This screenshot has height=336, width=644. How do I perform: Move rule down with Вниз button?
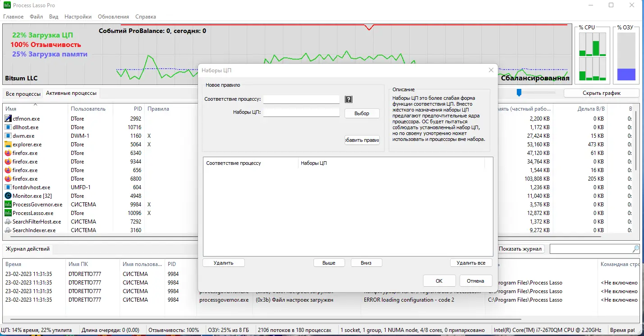tap(366, 263)
